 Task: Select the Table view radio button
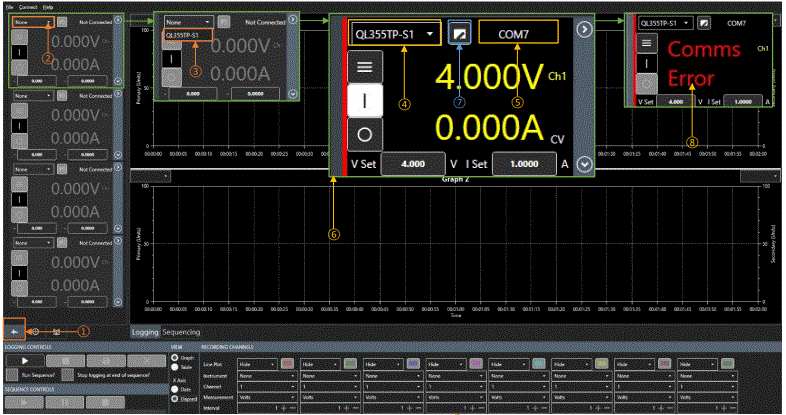pos(175,367)
